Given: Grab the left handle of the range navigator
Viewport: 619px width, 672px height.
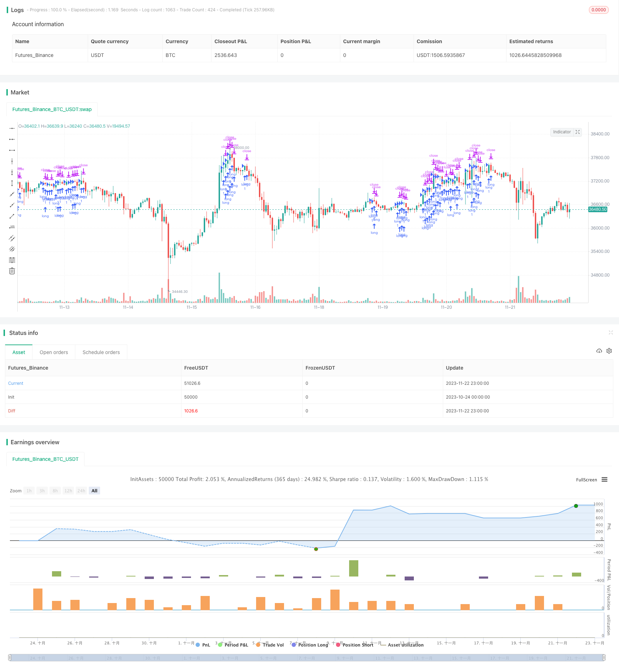Looking at the screenshot, I should point(10,658).
